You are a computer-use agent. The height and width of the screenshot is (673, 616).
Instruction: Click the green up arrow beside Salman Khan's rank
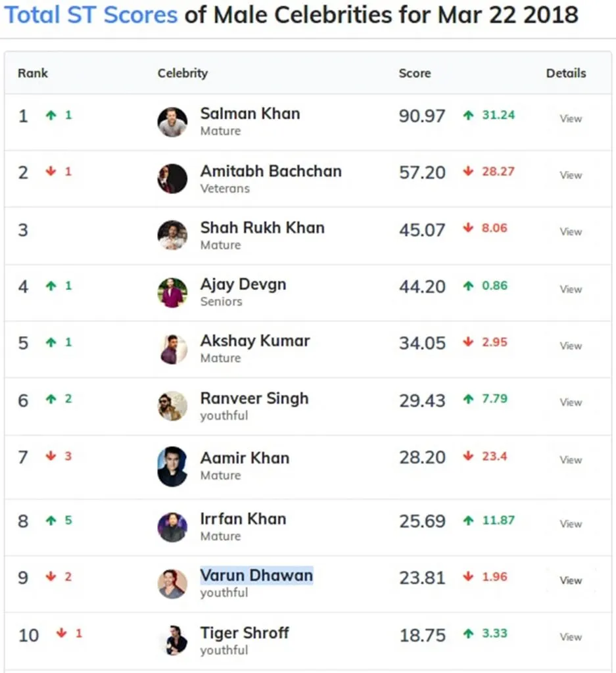point(51,115)
